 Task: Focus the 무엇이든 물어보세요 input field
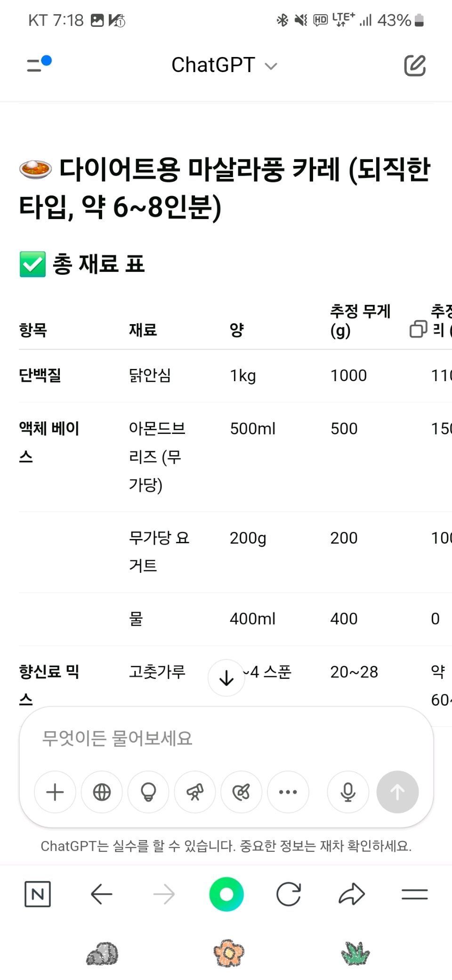point(226,738)
